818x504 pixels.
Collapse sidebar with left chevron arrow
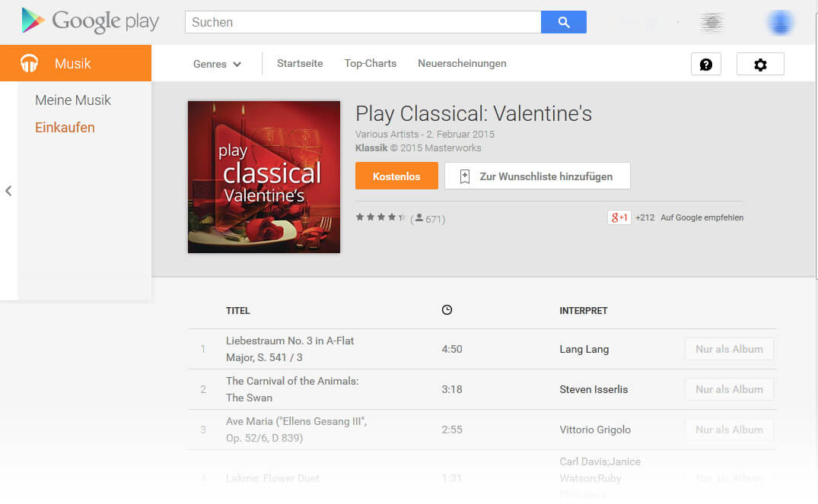(8, 191)
